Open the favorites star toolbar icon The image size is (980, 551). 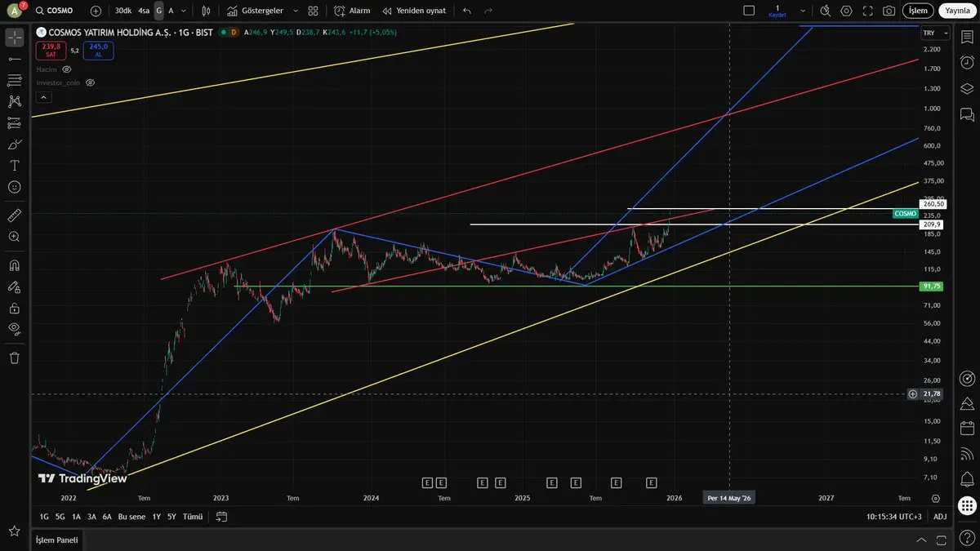[x=14, y=531]
